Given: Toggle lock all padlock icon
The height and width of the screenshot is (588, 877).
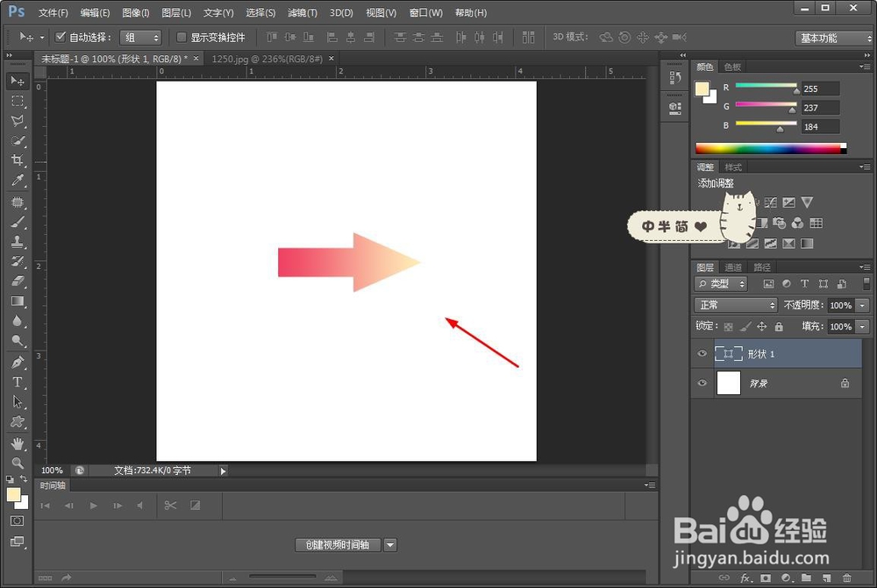Looking at the screenshot, I should (779, 326).
